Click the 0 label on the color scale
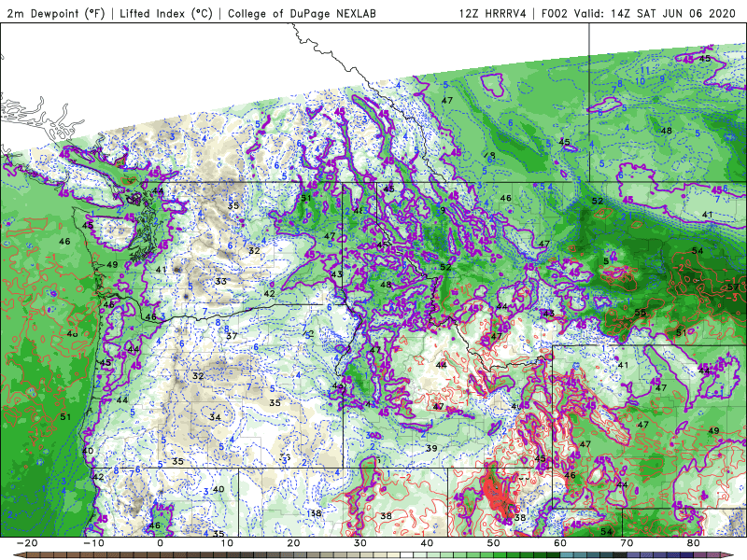The width and height of the screenshot is (747, 560). pyautogui.click(x=160, y=543)
